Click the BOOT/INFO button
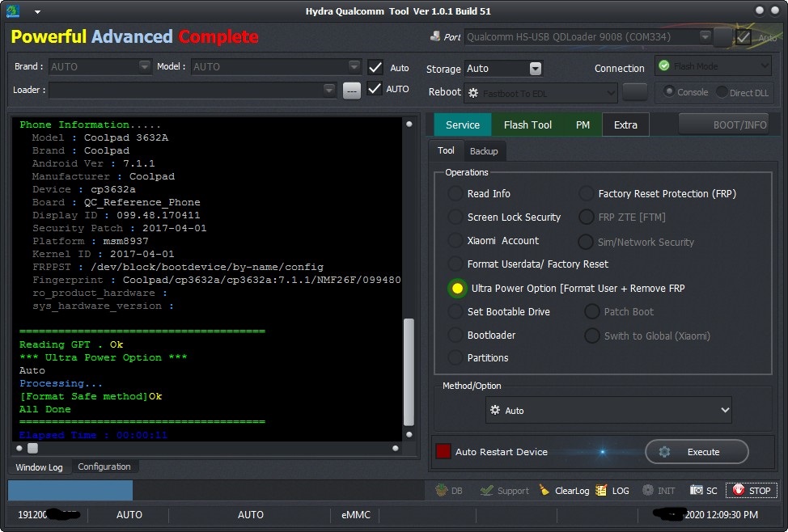Screen dimensions: 788x532 726,125
